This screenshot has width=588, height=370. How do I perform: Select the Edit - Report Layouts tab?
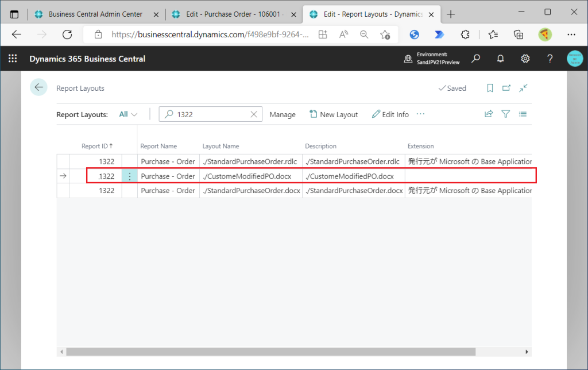pos(372,14)
